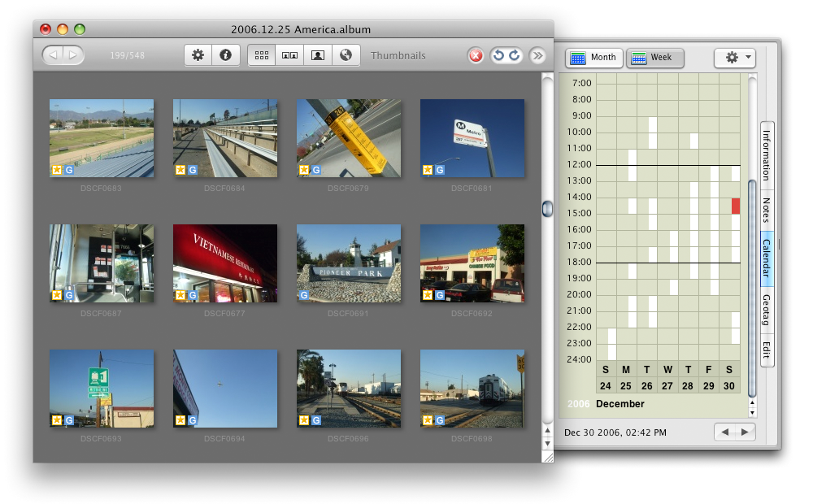Image resolution: width=813 pixels, height=504 pixels.
Task: Go to the next photo with right arrow
Action: tap(73, 55)
